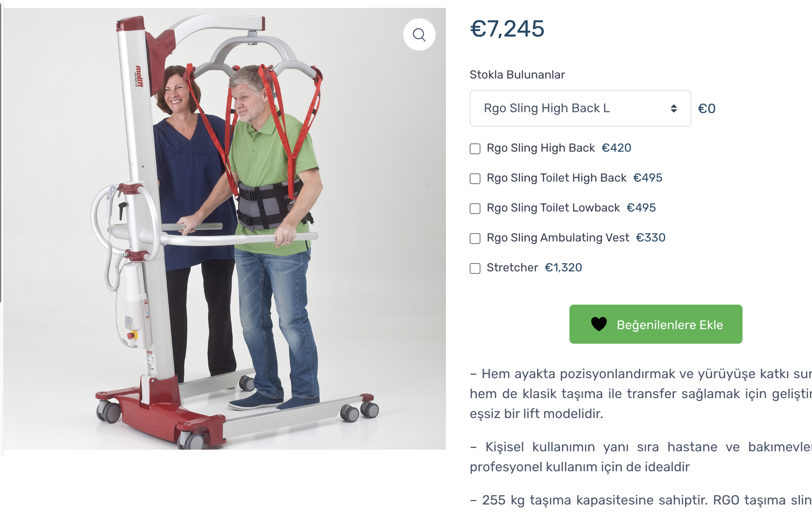Click the Rgo Sling Ambulating Vest label text

click(558, 238)
